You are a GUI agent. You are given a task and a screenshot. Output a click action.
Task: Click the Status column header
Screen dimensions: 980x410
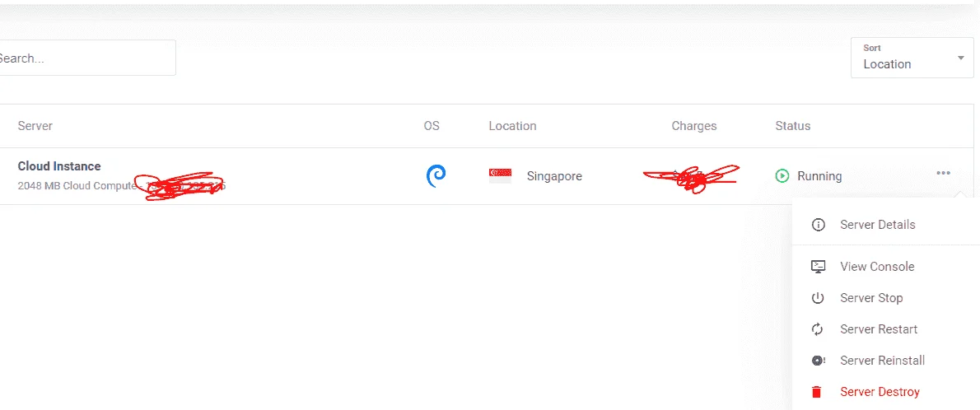(x=792, y=126)
